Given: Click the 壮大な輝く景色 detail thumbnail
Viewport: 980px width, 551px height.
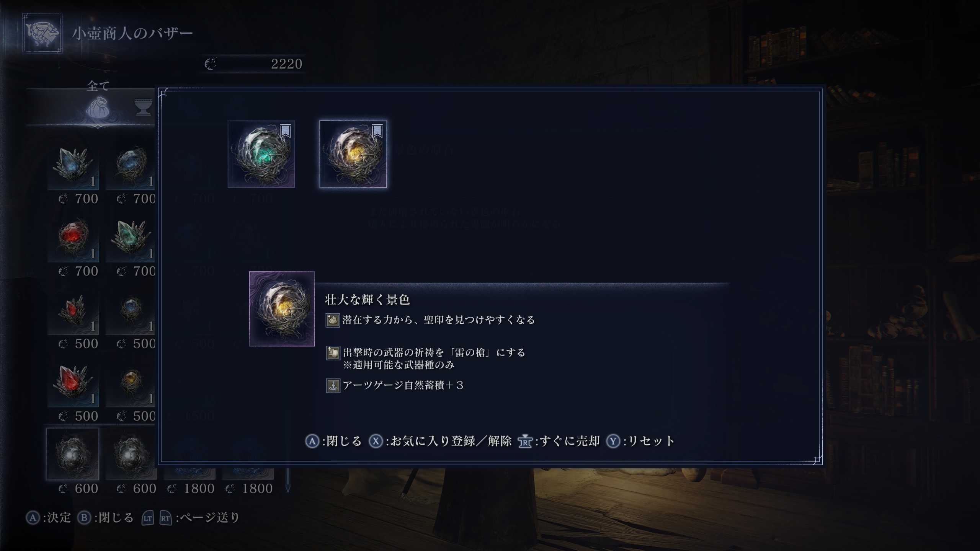Looking at the screenshot, I should 282,309.
